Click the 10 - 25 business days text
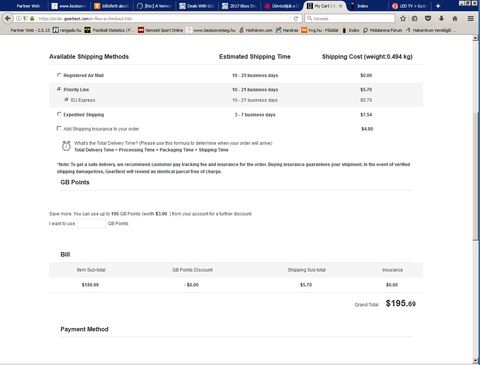 click(x=255, y=75)
